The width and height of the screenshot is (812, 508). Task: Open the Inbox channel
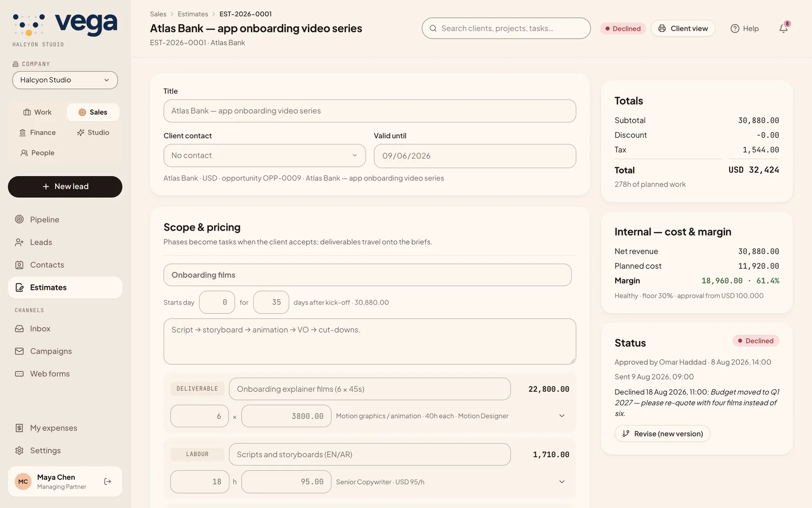point(65,329)
